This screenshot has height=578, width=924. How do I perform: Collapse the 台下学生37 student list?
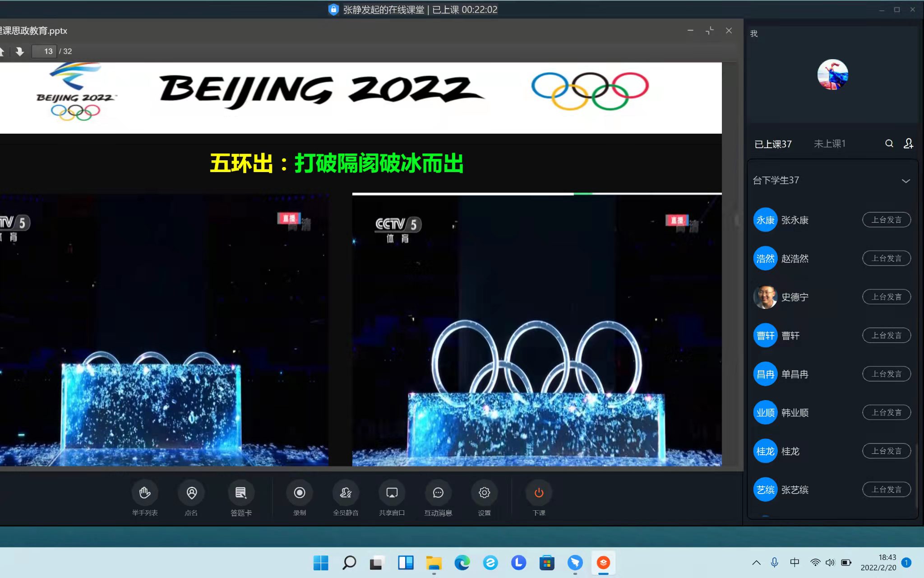pyautogui.click(x=906, y=181)
